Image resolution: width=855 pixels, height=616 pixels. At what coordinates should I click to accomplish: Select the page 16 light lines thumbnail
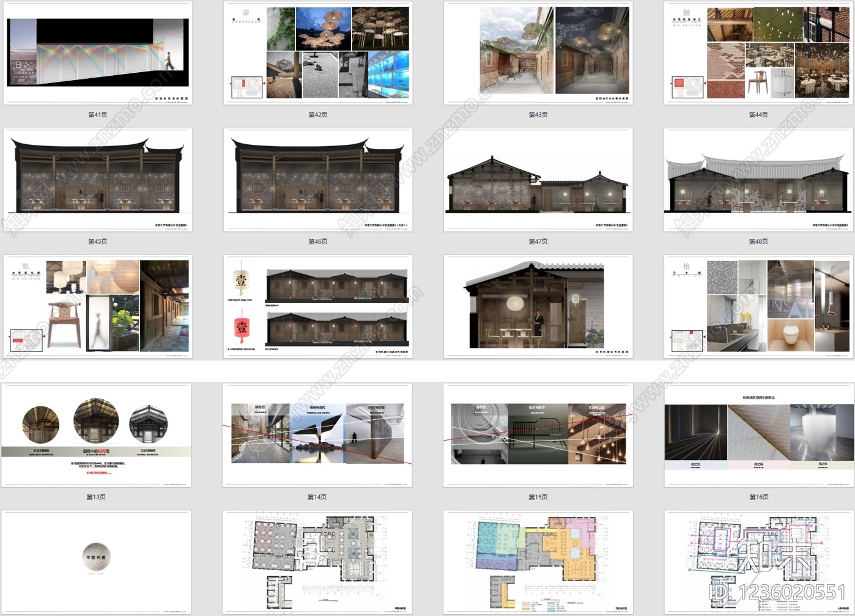[759, 435]
